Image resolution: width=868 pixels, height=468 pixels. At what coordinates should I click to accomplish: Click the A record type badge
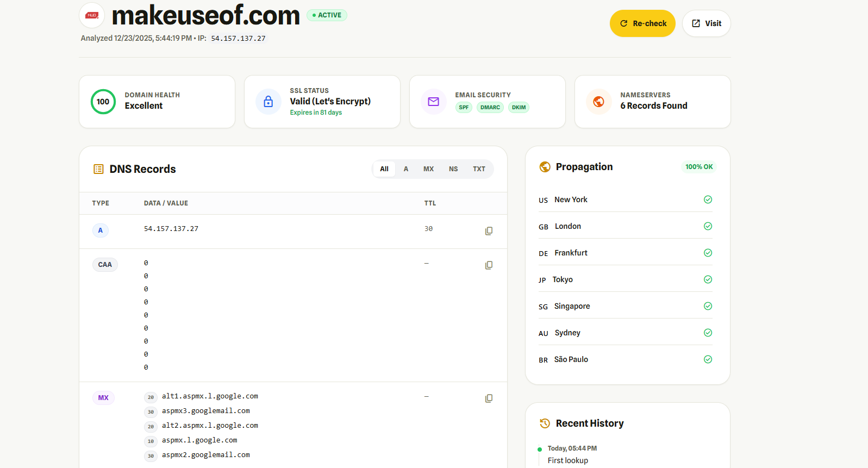101,230
